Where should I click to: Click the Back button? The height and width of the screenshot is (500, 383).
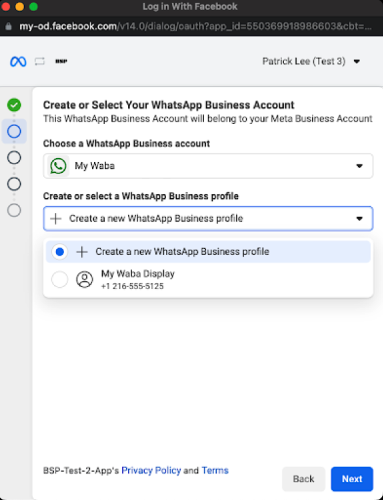(303, 479)
